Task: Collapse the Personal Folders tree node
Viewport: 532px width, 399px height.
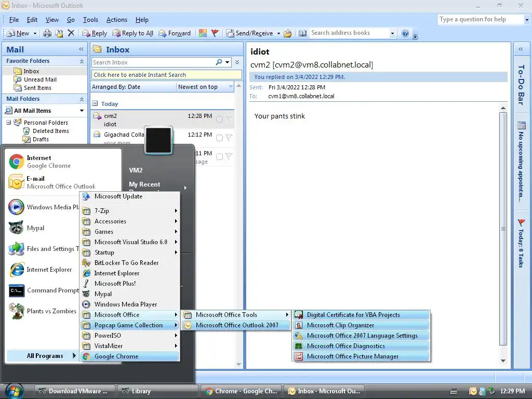Action: click(x=8, y=123)
